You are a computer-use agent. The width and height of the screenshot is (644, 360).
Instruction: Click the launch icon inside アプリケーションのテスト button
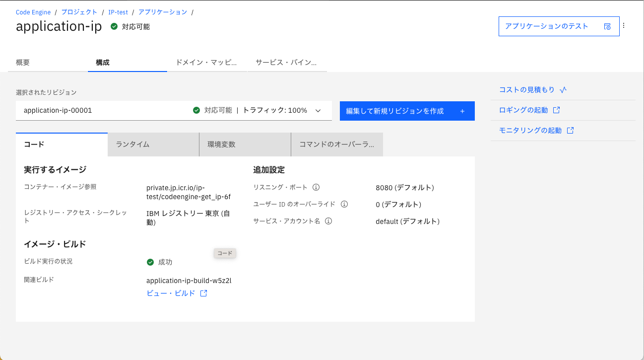pyautogui.click(x=607, y=26)
